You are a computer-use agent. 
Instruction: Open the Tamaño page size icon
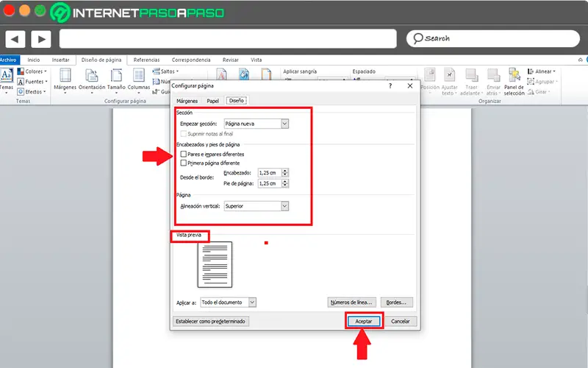[x=116, y=80]
